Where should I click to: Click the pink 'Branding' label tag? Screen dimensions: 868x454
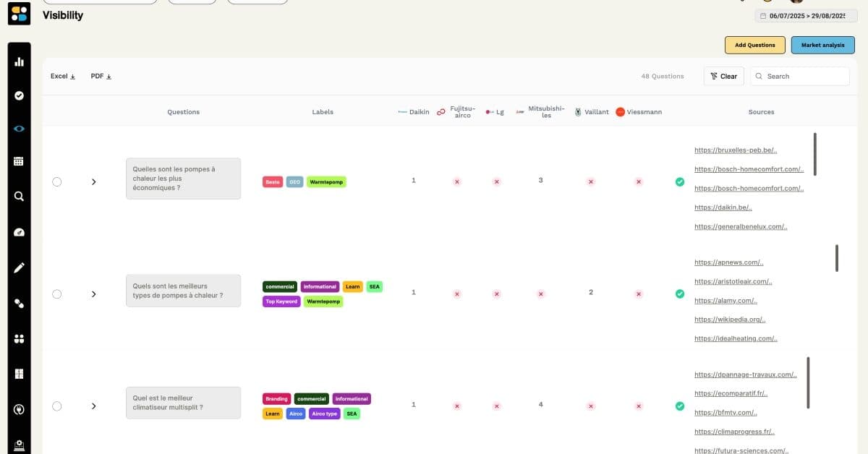pos(276,399)
